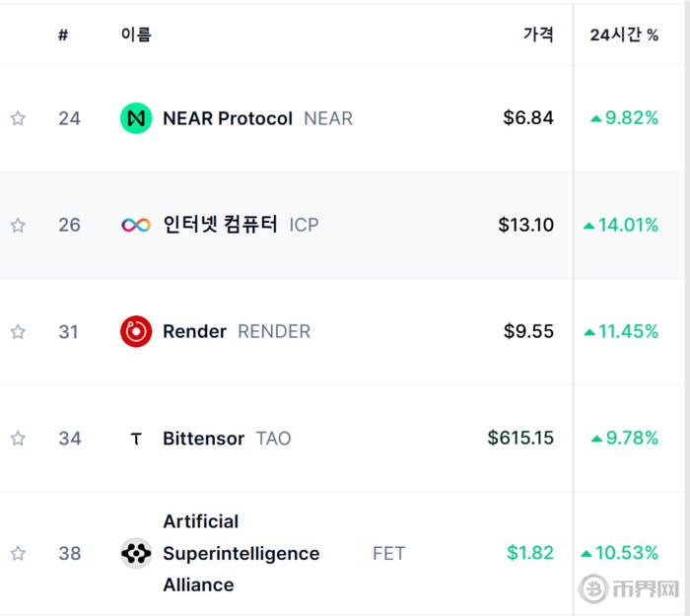Add Bittensor to watchlist with star
The height and width of the screenshot is (616, 690).
[x=18, y=439]
